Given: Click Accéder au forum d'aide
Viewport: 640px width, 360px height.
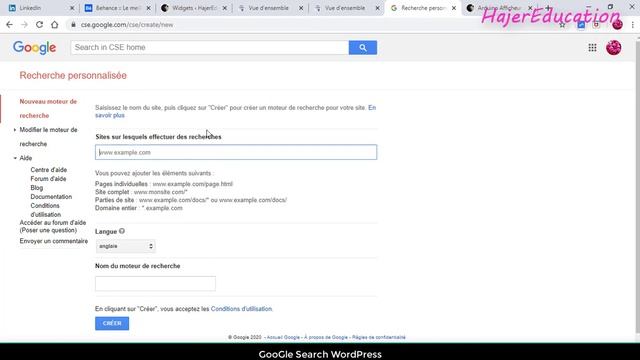Looking at the screenshot, I should 53,227.
